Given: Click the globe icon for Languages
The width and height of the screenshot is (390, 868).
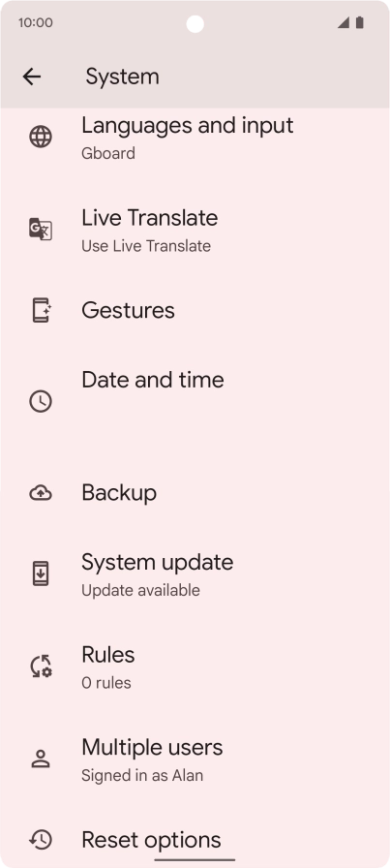Looking at the screenshot, I should [41, 137].
